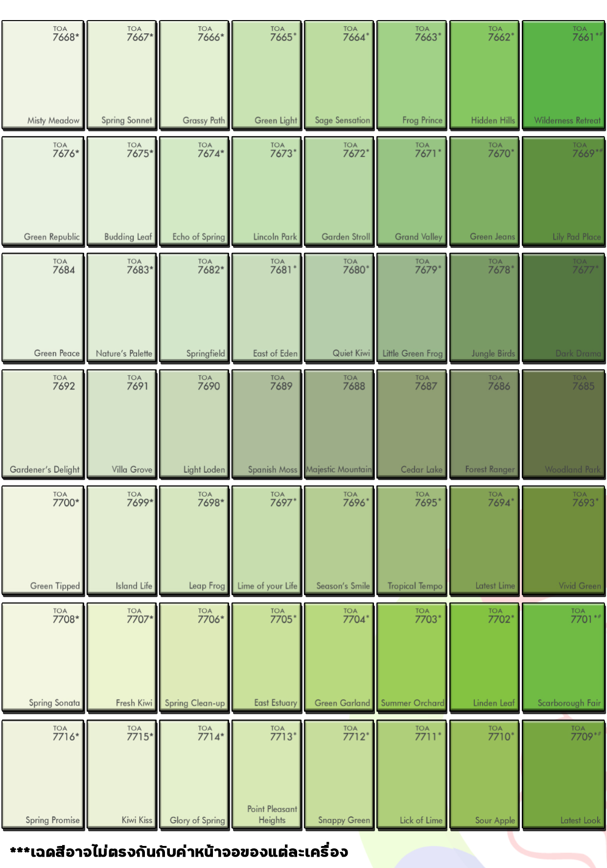Select the Latest Lime 7694 swatch
Viewport: 607px width, 868px height.
484,541
